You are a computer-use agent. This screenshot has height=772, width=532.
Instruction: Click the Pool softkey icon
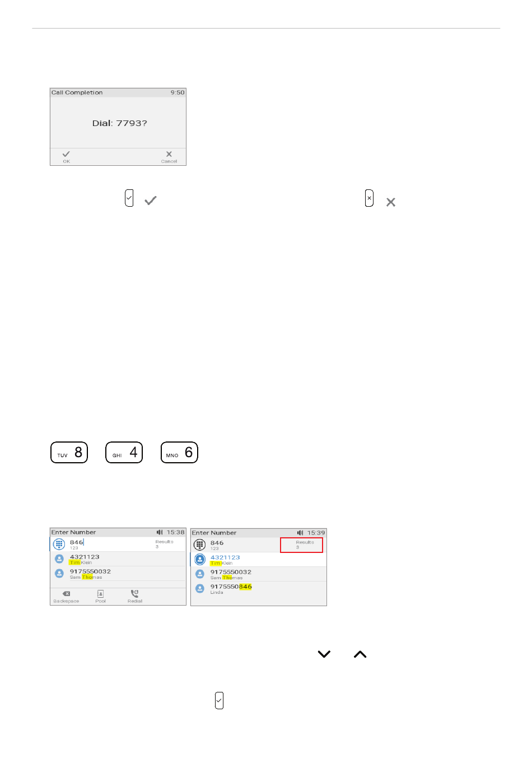100,594
